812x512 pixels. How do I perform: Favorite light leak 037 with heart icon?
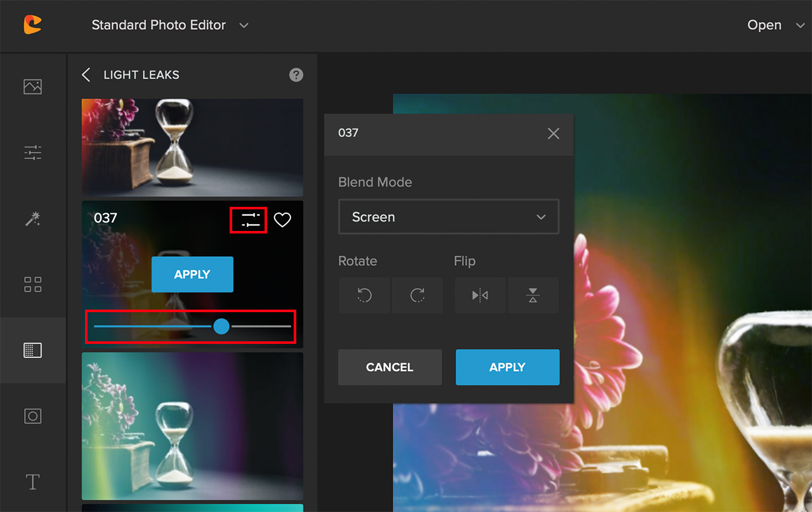pos(282,220)
